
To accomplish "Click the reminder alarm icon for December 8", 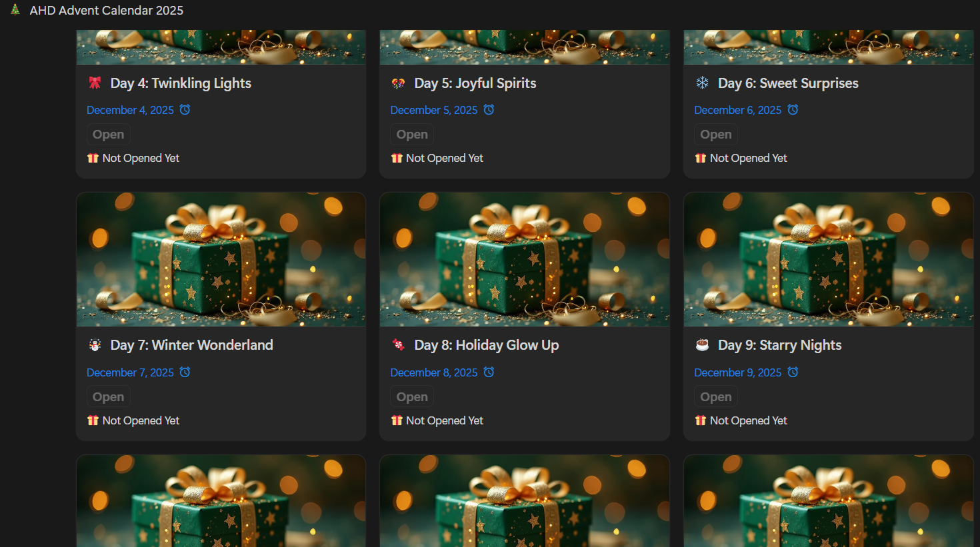I will pos(489,372).
